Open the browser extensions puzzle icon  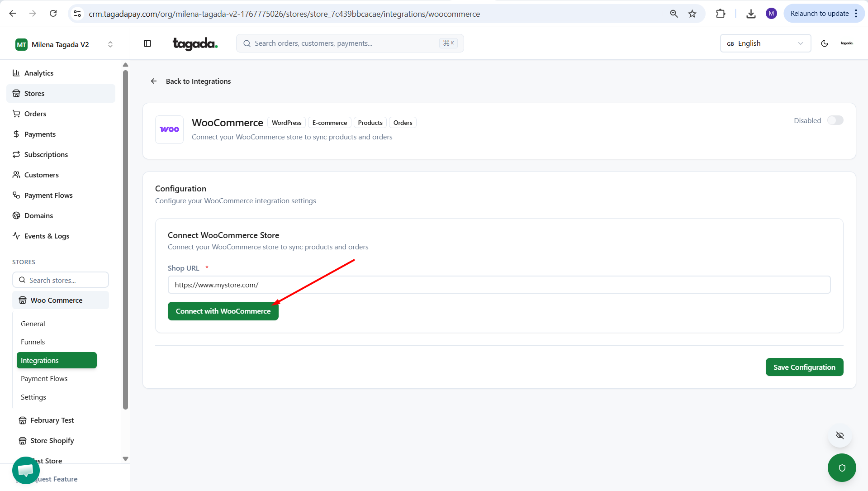click(x=721, y=14)
